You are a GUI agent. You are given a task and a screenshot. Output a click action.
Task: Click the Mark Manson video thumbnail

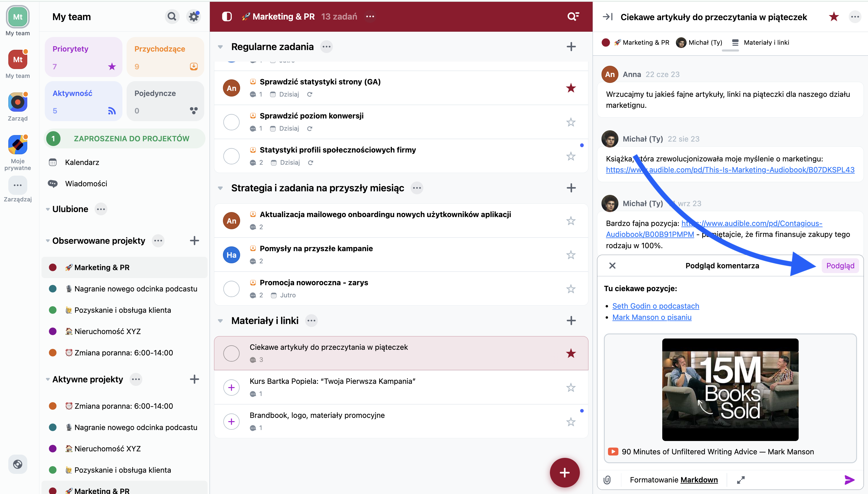tap(730, 389)
